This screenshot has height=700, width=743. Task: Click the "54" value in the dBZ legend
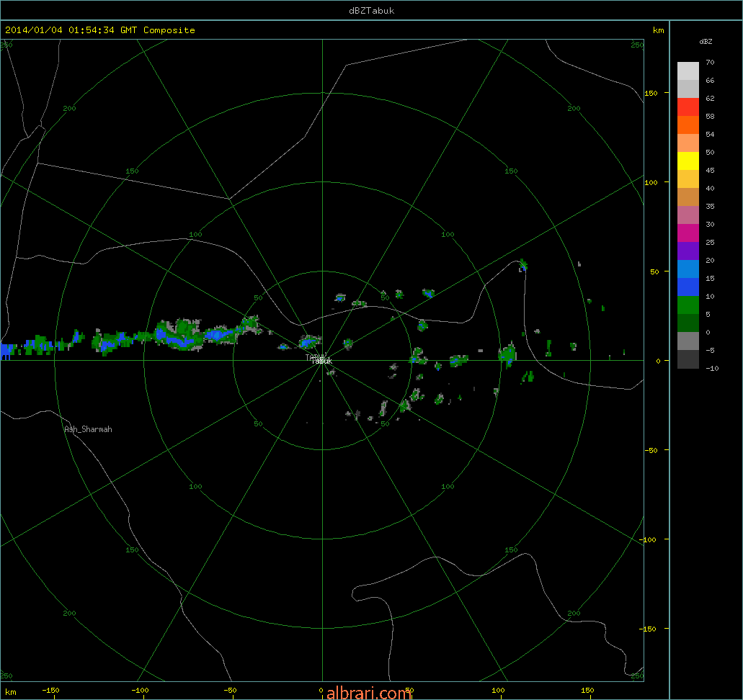pos(710,134)
